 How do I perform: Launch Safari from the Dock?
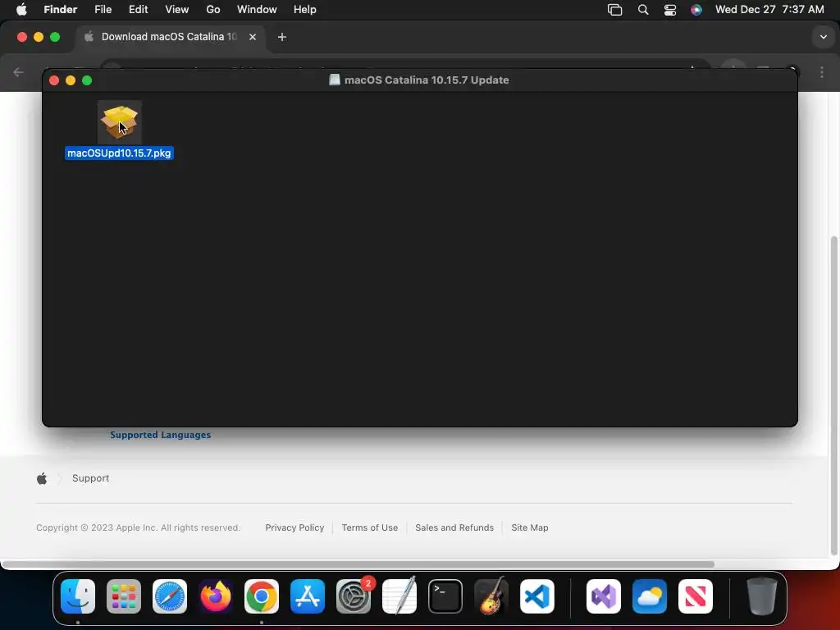(x=170, y=596)
